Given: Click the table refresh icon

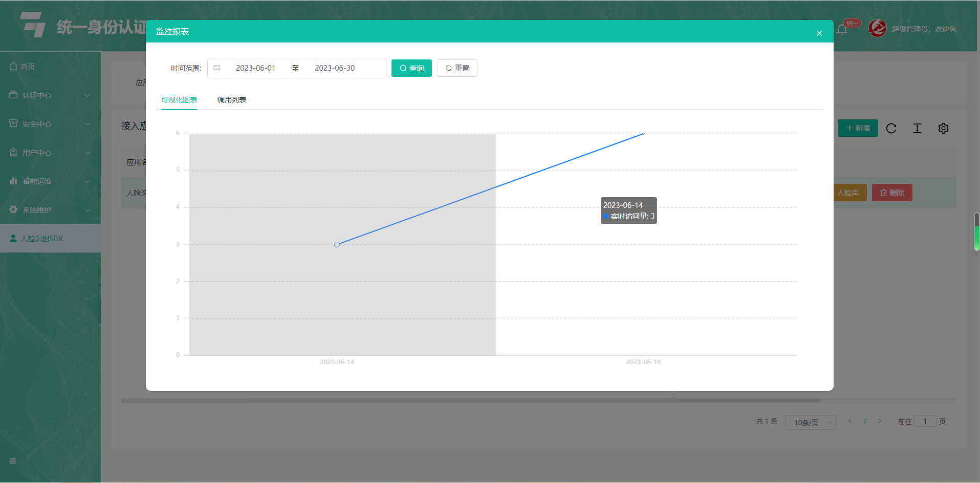Looking at the screenshot, I should click(891, 128).
